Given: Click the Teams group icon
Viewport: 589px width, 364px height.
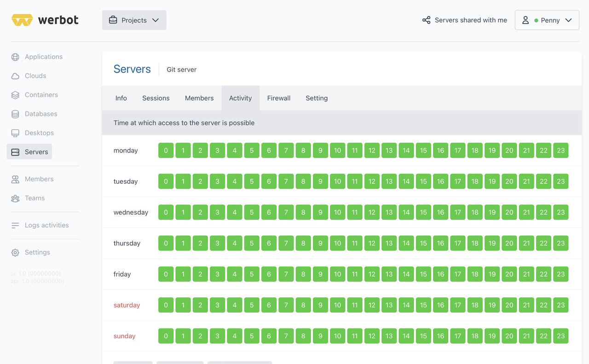Looking at the screenshot, I should pyautogui.click(x=15, y=199).
